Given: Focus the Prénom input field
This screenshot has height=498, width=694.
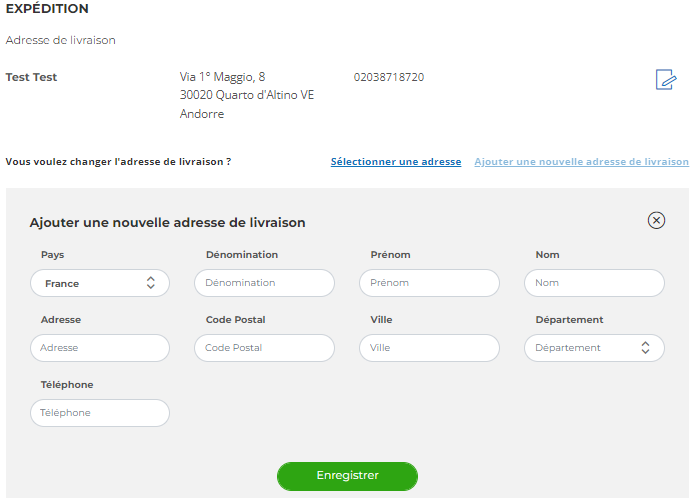Looking at the screenshot, I should [x=429, y=283].
